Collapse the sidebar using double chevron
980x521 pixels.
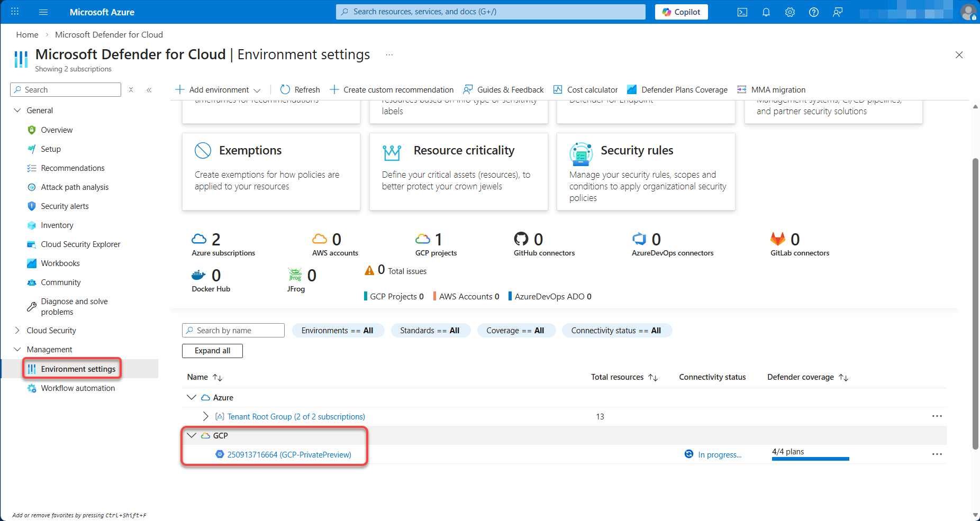click(x=149, y=90)
